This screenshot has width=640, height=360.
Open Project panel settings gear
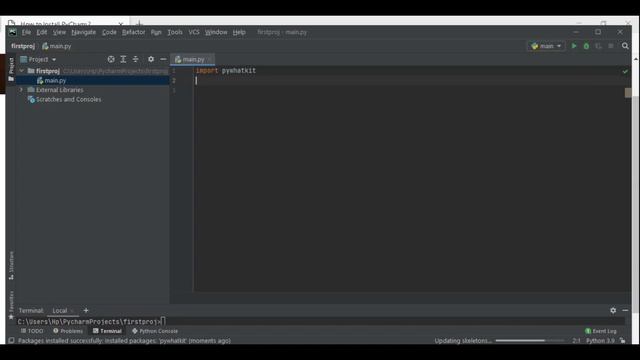click(x=151, y=59)
